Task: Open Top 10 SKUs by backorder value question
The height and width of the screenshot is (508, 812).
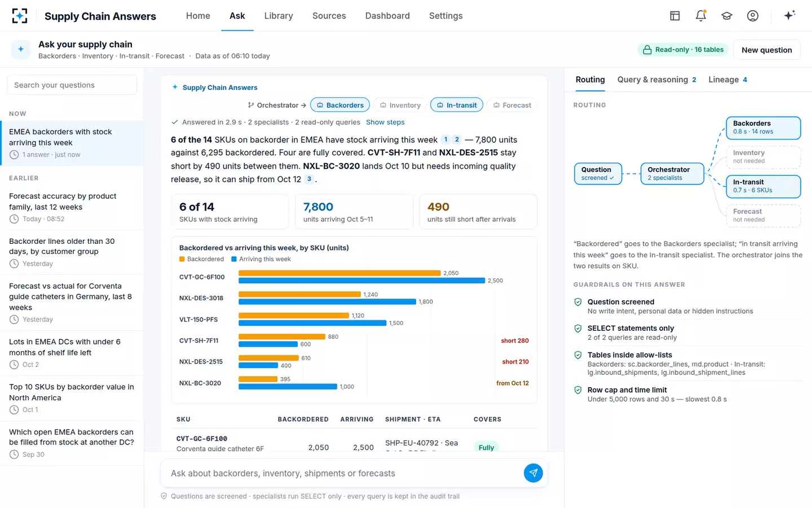Action: click(72, 398)
